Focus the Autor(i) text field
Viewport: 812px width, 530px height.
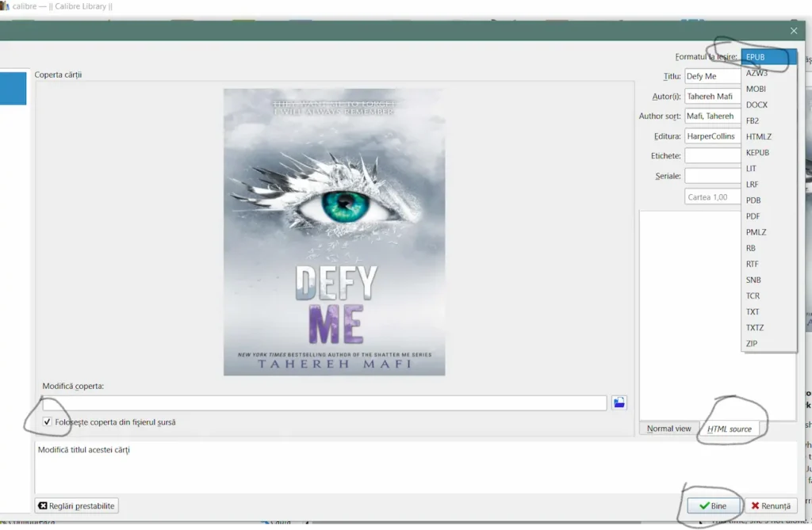712,96
